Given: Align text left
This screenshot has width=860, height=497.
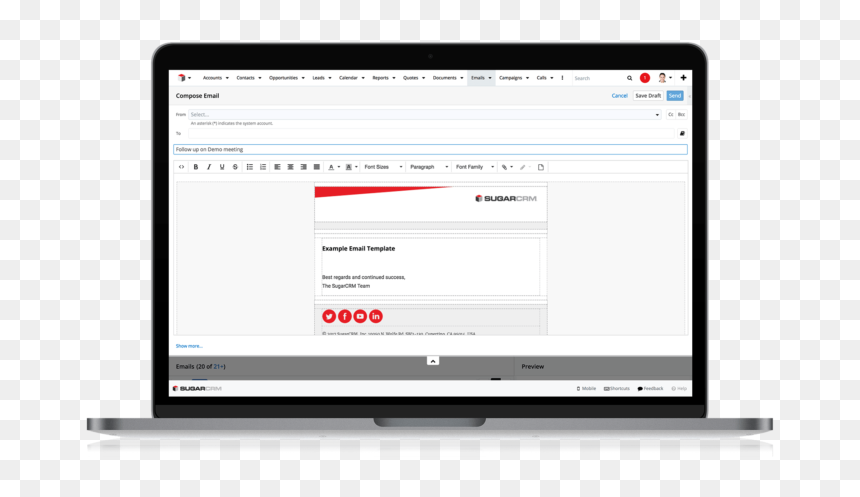Looking at the screenshot, I should coord(278,167).
